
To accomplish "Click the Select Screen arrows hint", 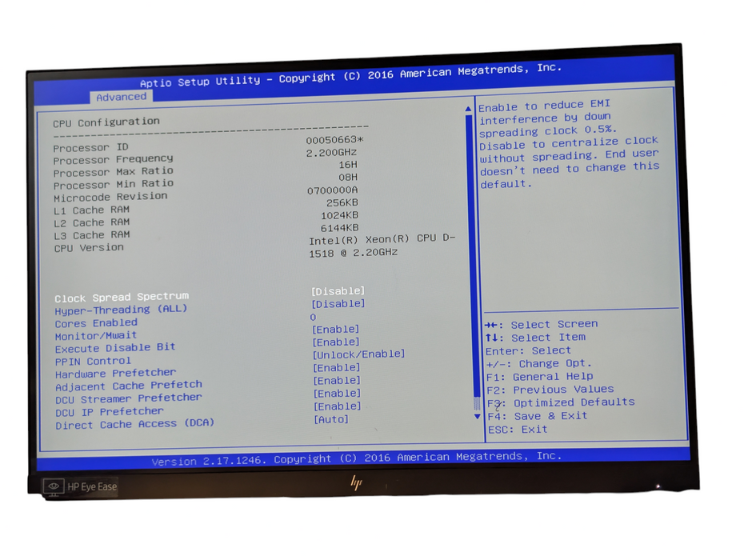I will 541,324.
